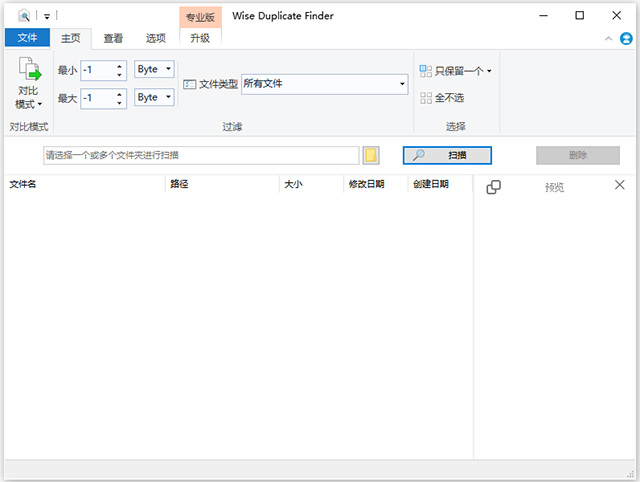Click 全不选 to deselect all
This screenshot has height=482, width=640.
[442, 98]
